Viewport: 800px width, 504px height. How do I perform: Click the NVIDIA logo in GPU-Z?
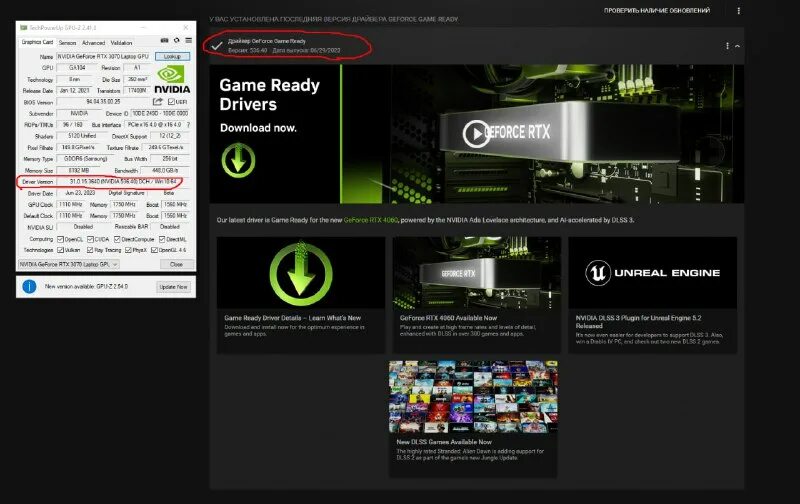click(x=172, y=80)
